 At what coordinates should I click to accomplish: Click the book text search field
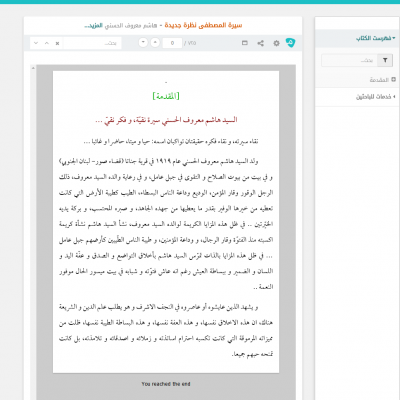tap(92, 43)
